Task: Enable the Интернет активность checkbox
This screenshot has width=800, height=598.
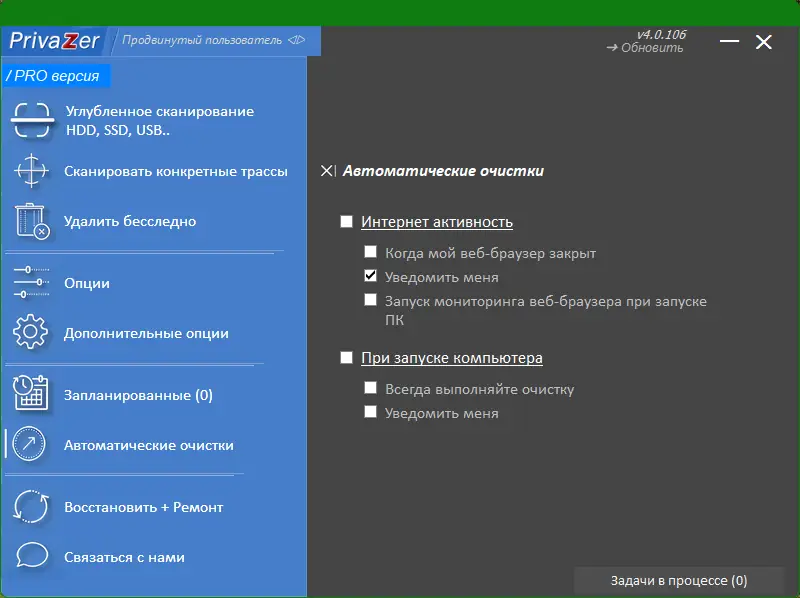Action: (x=347, y=222)
